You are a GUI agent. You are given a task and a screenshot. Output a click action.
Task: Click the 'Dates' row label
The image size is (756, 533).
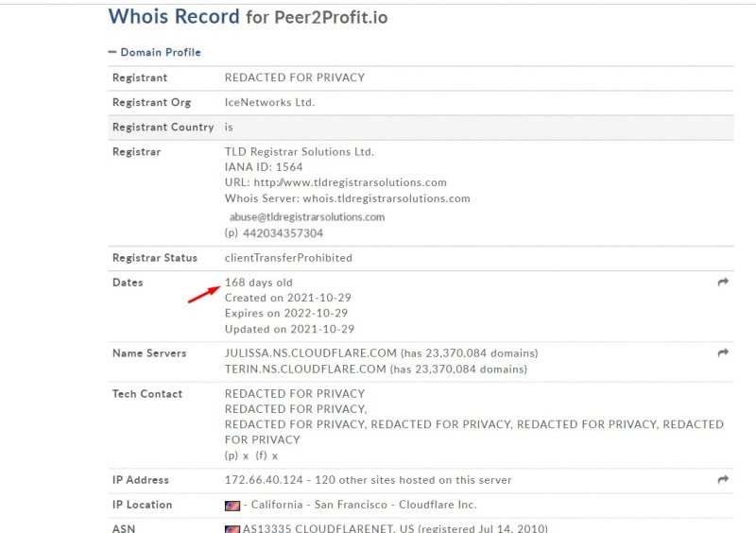point(128,283)
